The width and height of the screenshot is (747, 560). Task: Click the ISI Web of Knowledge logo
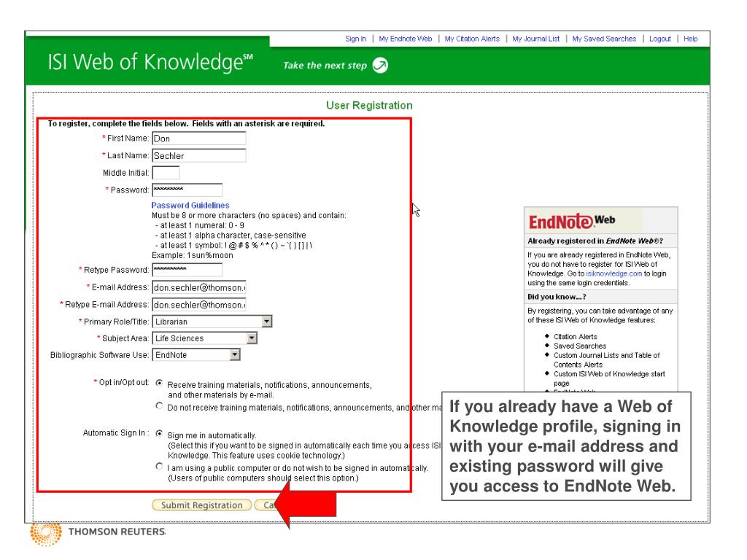(150, 63)
